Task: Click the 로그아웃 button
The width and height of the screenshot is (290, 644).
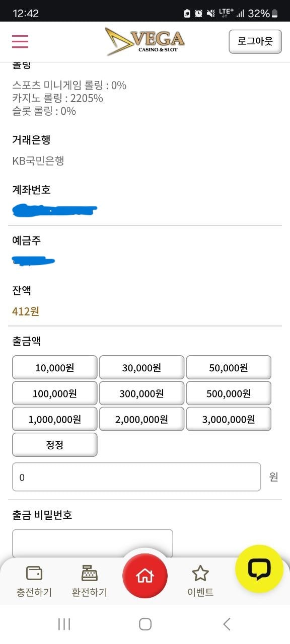Action: [x=255, y=41]
